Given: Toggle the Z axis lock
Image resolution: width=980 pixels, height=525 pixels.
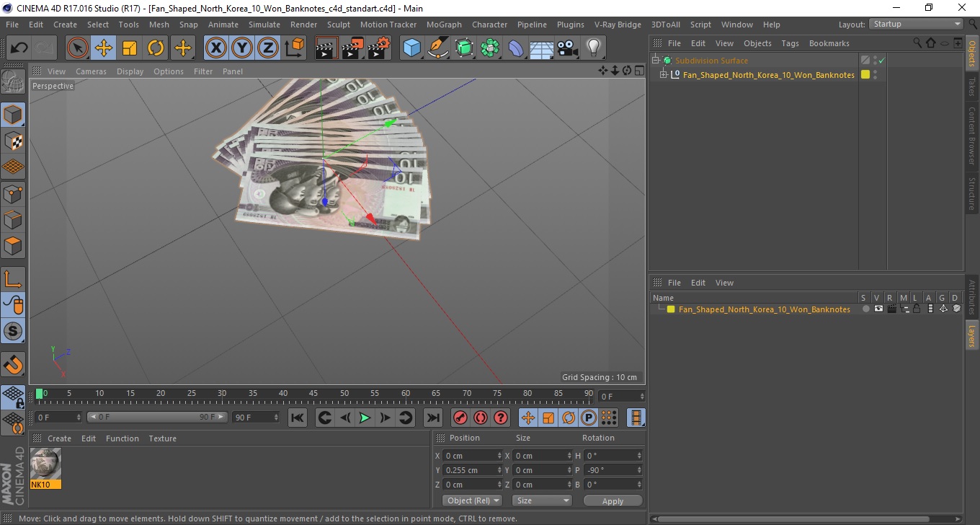Looking at the screenshot, I should pos(267,48).
